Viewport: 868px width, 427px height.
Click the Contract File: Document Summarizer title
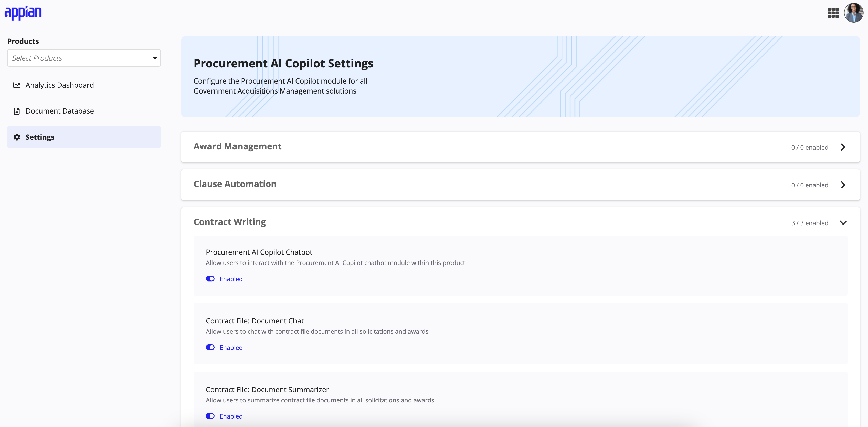[267, 390]
